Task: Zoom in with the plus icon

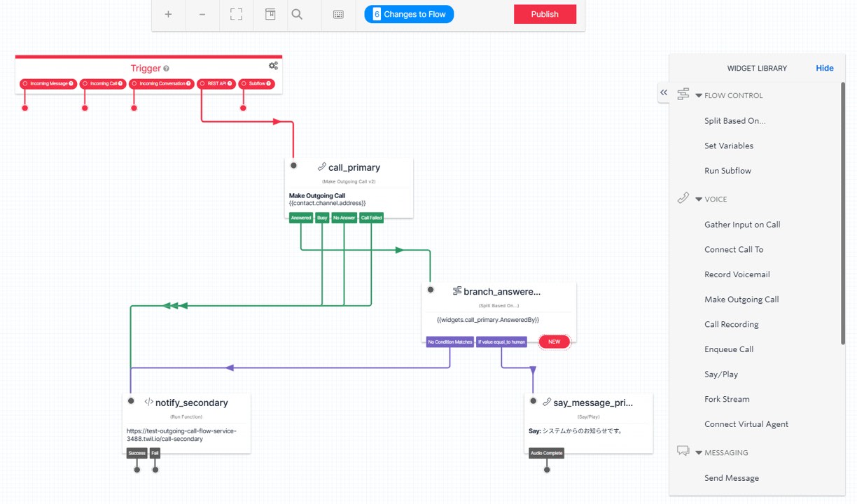Action: (168, 14)
